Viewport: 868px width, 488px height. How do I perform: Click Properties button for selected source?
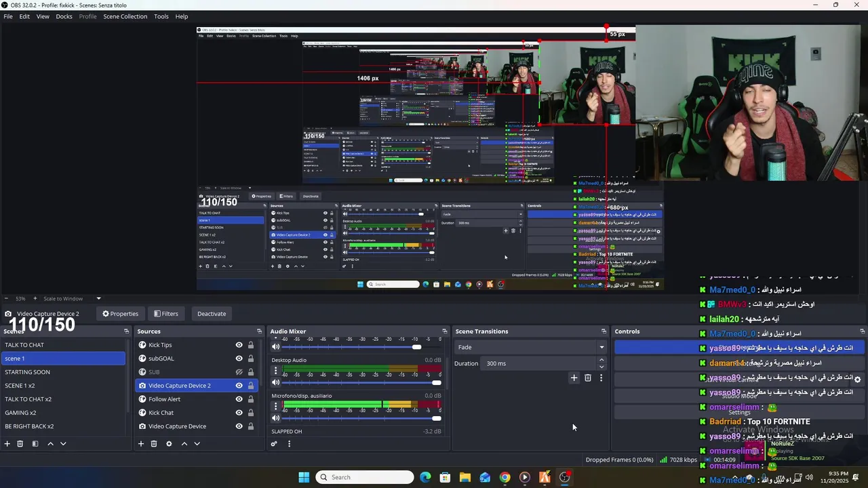(x=121, y=314)
